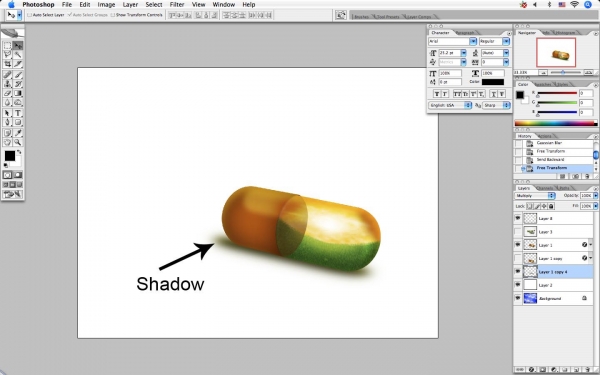Screen dimensions: 600x375
Task: Select the Rectangular Marquee tool
Action: [x=7, y=46]
